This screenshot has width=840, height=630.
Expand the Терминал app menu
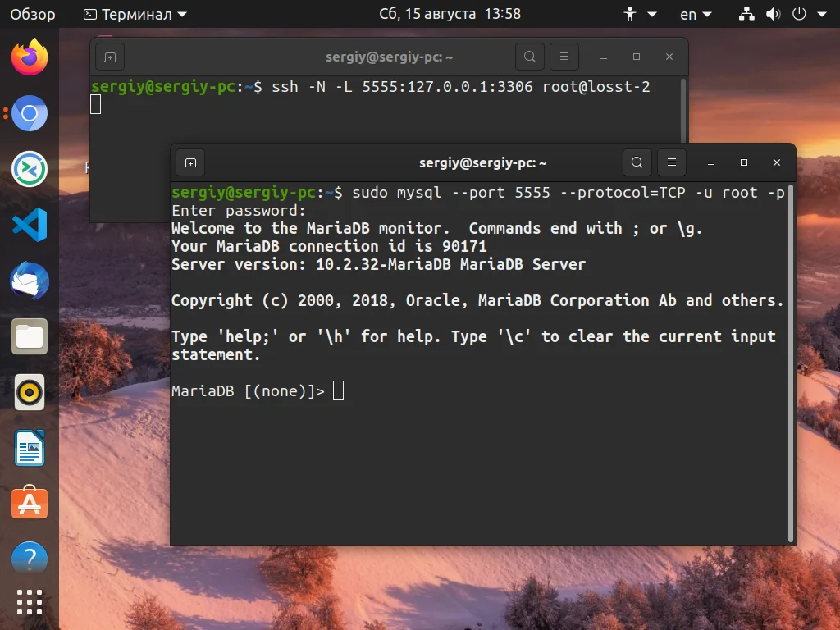coord(135,15)
